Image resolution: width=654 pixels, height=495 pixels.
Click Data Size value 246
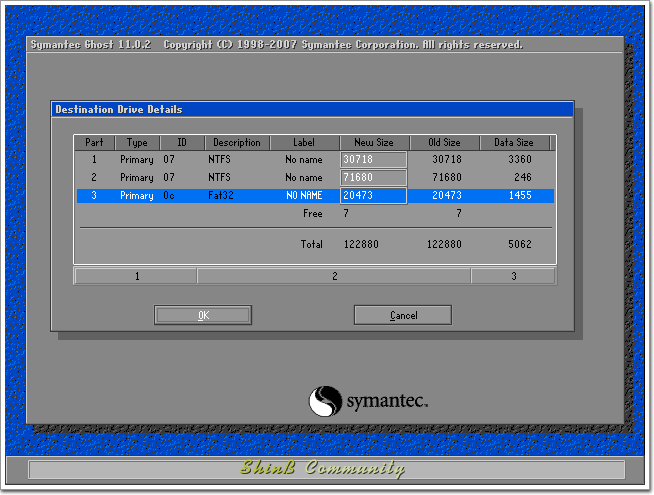point(523,177)
